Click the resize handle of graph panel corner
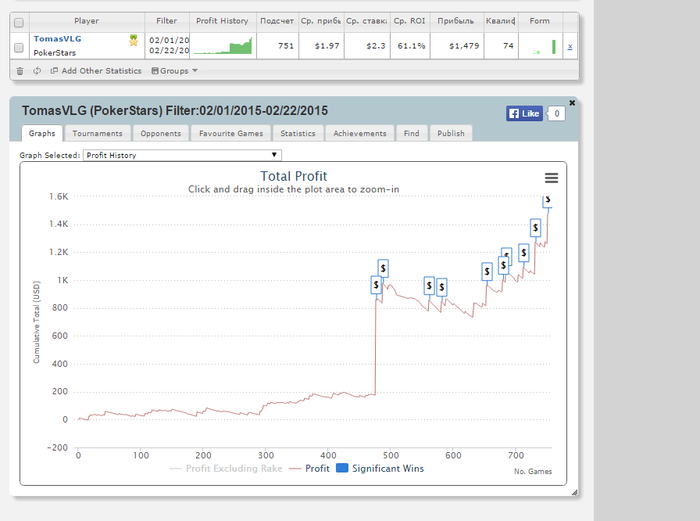700x521 pixels. (574, 492)
